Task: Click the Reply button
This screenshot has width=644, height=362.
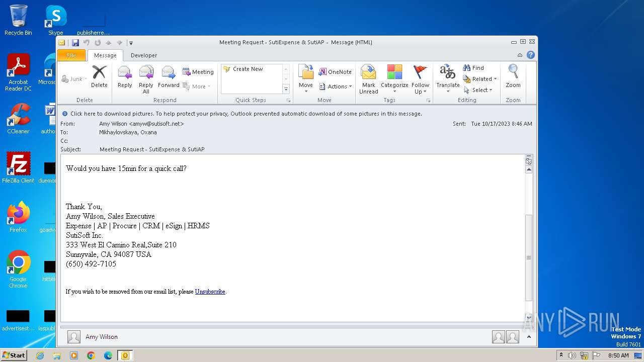Action: click(125, 76)
